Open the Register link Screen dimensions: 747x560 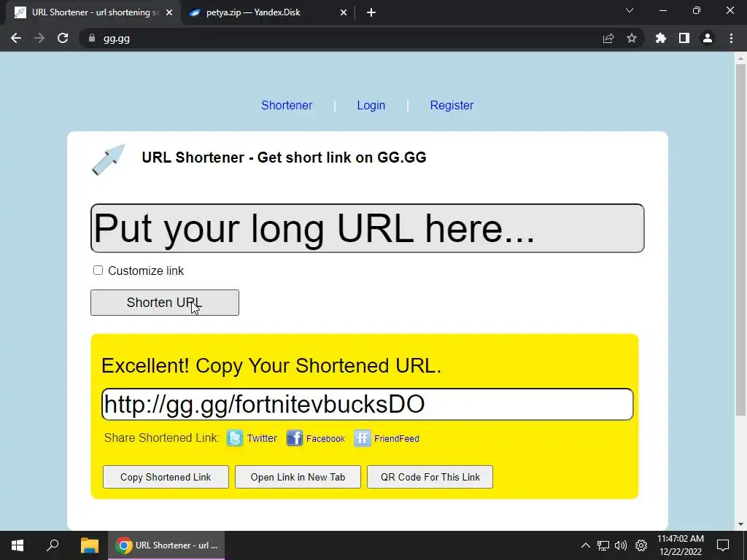[452, 105]
